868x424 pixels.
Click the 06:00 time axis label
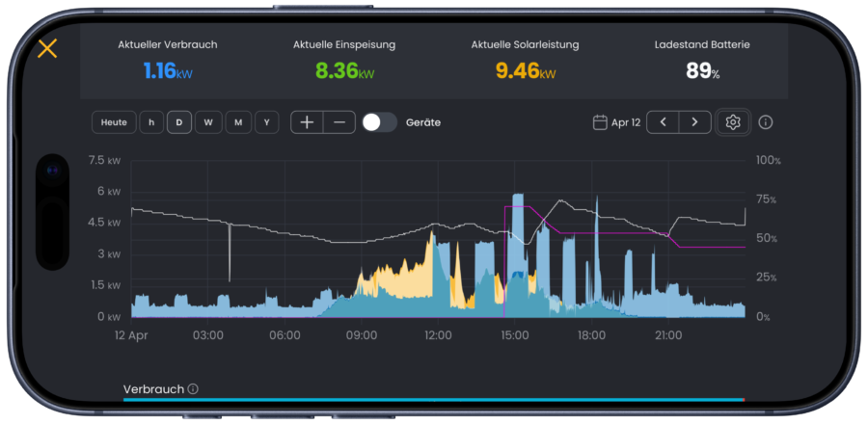pyautogui.click(x=285, y=335)
